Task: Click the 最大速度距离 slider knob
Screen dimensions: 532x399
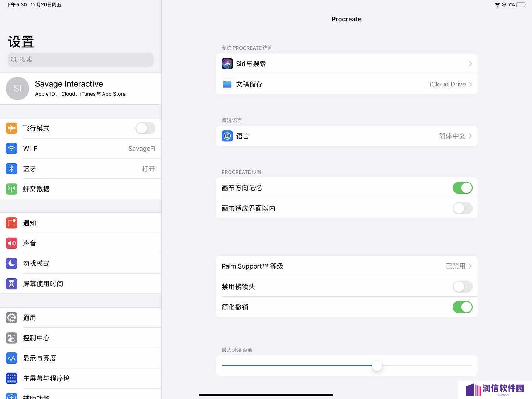Action: [x=377, y=366]
